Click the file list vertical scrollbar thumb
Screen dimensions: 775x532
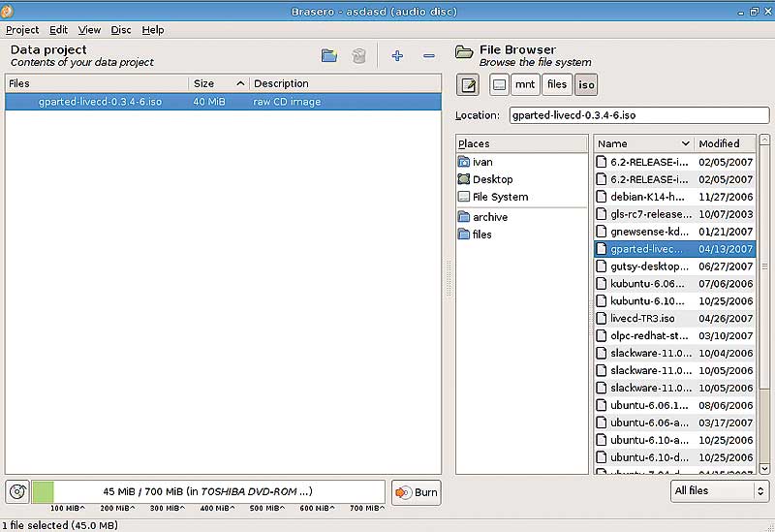click(x=764, y=267)
